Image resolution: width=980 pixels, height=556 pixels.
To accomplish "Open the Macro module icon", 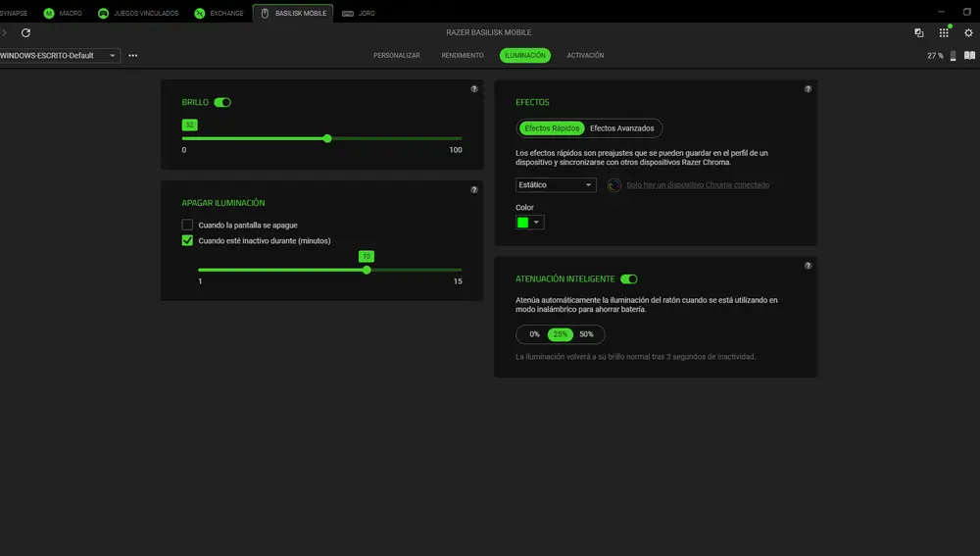I will pyautogui.click(x=49, y=13).
